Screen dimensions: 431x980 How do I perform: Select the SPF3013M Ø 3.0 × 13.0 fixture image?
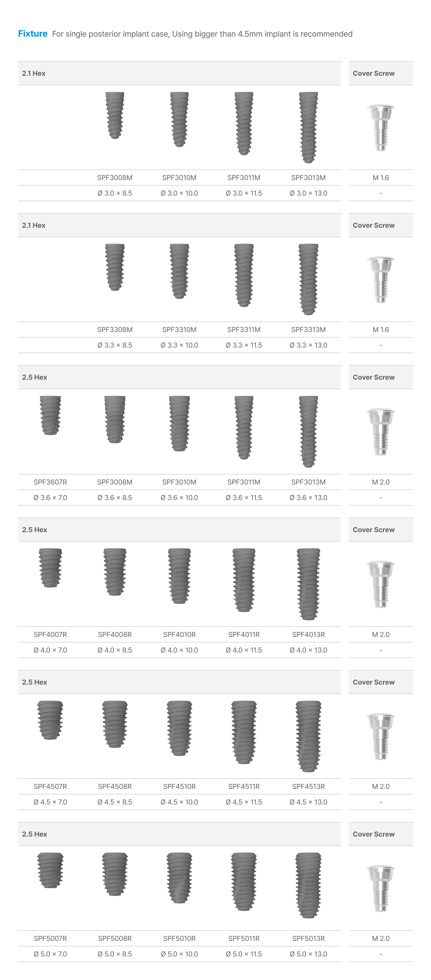point(308,127)
